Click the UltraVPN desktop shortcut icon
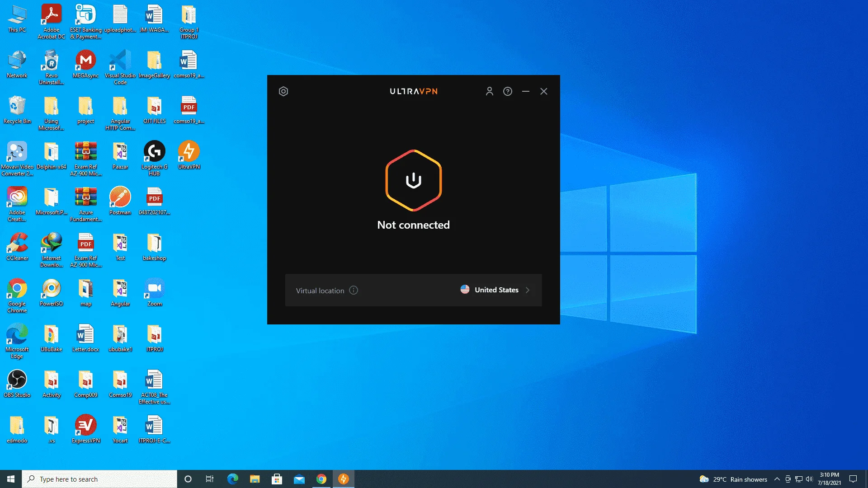 click(x=189, y=155)
